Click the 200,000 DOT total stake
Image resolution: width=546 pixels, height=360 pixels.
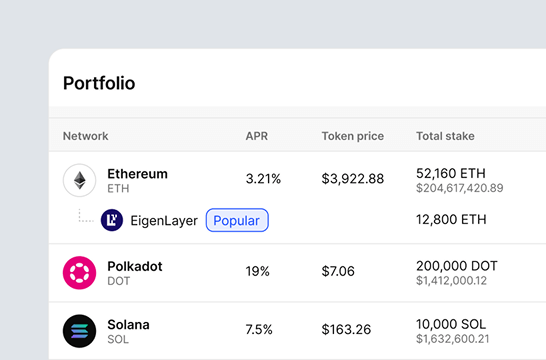pyautogui.click(x=457, y=266)
